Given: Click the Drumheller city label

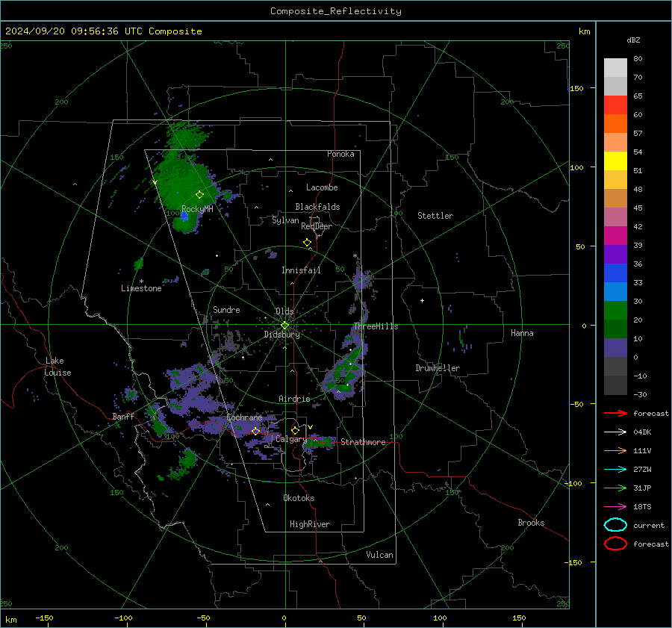Looking at the screenshot, I should coord(438,368).
